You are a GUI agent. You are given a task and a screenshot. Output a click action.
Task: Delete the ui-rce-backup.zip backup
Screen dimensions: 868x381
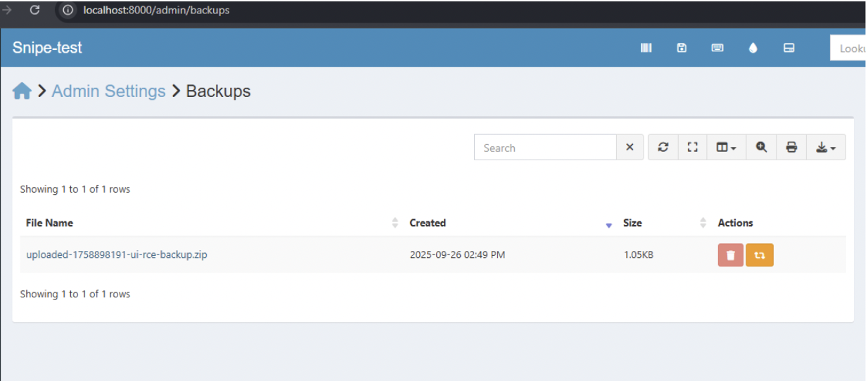(730, 255)
